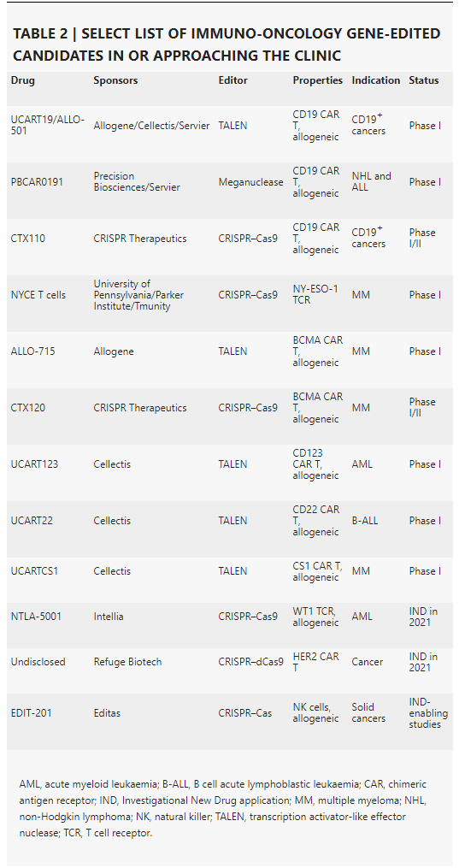
Task: Click the EDIT-201 drug entry
Action: pyautogui.click(x=31, y=713)
